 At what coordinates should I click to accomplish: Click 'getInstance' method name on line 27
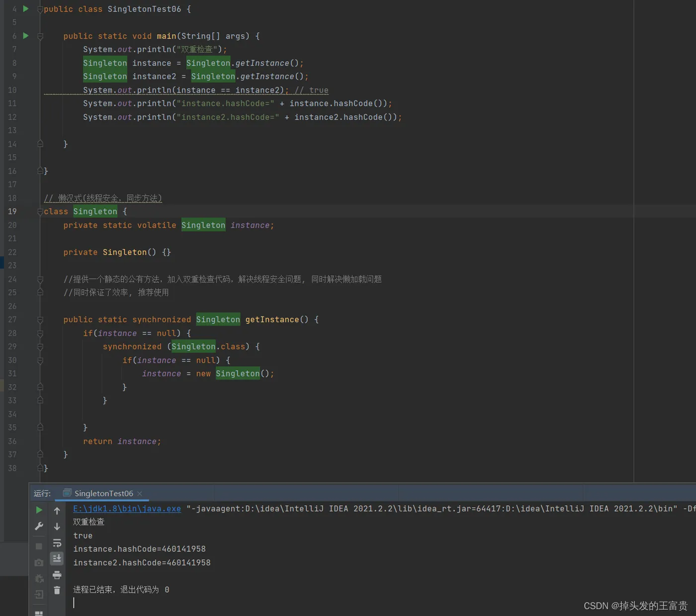(272, 319)
